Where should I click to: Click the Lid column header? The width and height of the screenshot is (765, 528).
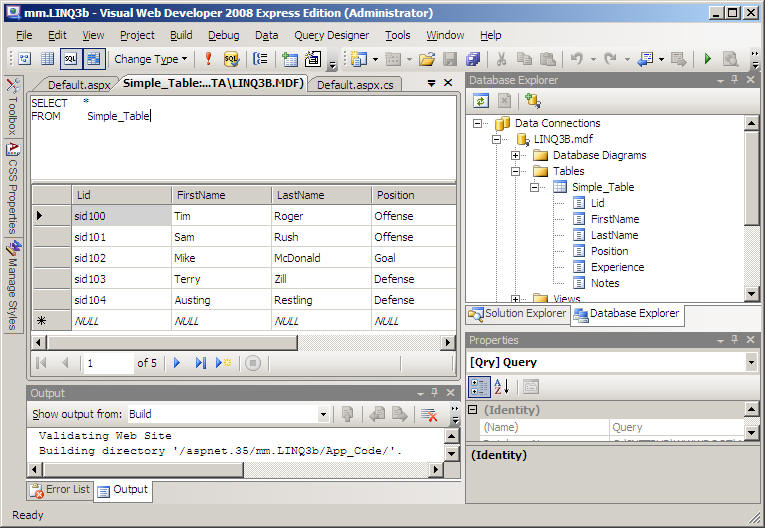click(x=121, y=195)
